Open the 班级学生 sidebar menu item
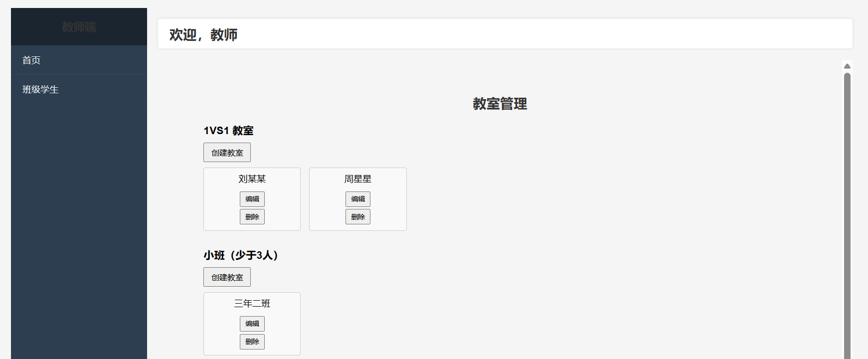 coord(40,90)
